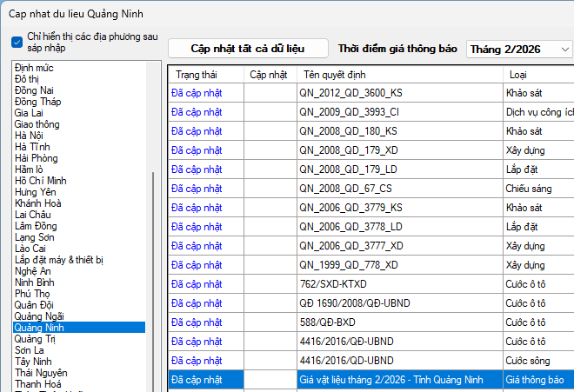This screenshot has width=574, height=392.
Task: Select Quảng Ninh in the locality list
Action: coord(39,328)
